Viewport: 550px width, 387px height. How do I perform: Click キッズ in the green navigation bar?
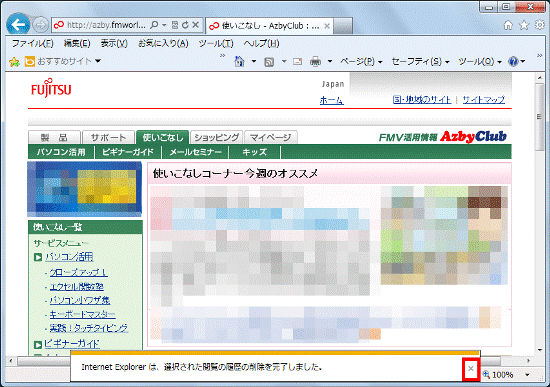[x=255, y=152]
